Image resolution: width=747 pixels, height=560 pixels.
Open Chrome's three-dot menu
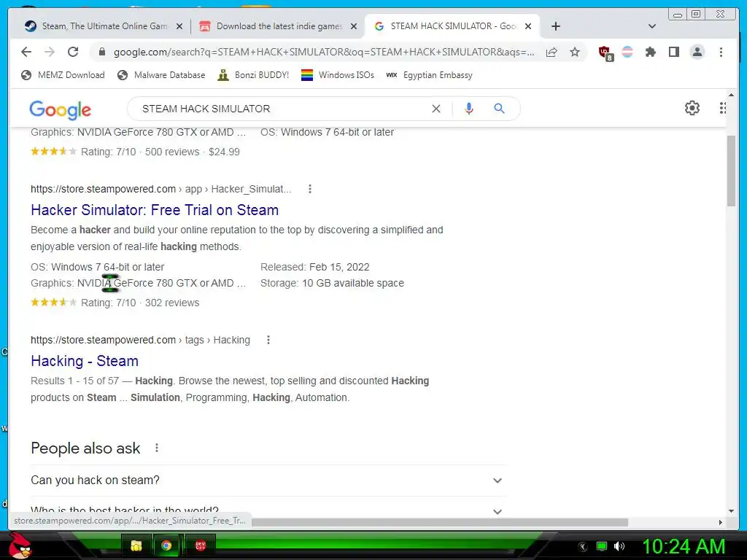721,52
